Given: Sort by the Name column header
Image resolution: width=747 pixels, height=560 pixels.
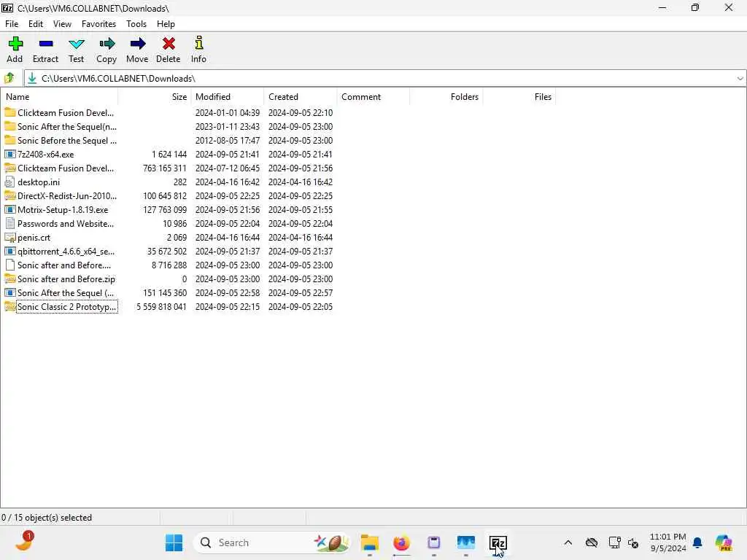Looking at the screenshot, I should (x=60, y=97).
